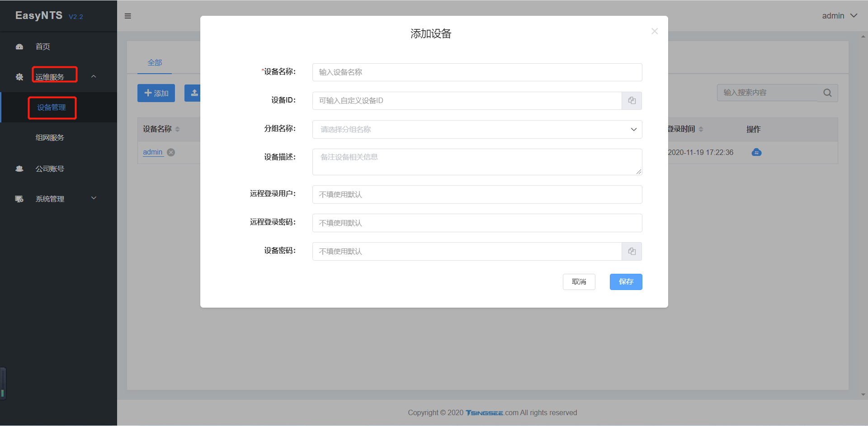Screen dimensions: 868x426
Task: Focus the 远程登录密码 input field
Action: pyautogui.click(x=477, y=223)
